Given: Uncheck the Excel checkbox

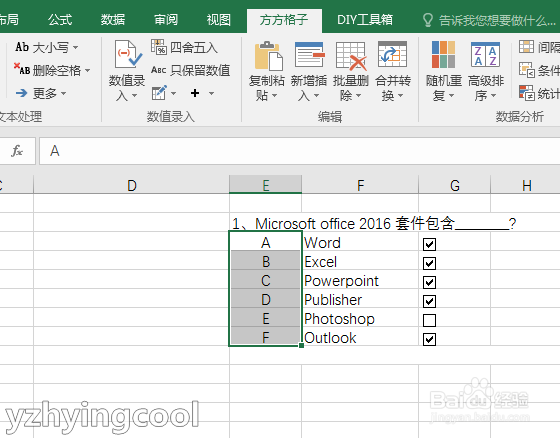Looking at the screenshot, I should (x=429, y=263).
